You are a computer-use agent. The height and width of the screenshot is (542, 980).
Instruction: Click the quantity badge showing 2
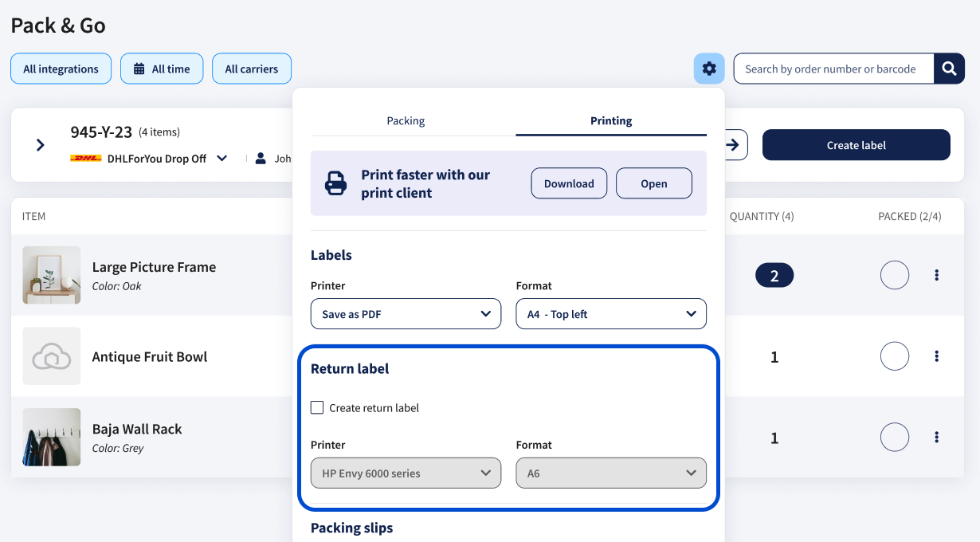coord(774,276)
